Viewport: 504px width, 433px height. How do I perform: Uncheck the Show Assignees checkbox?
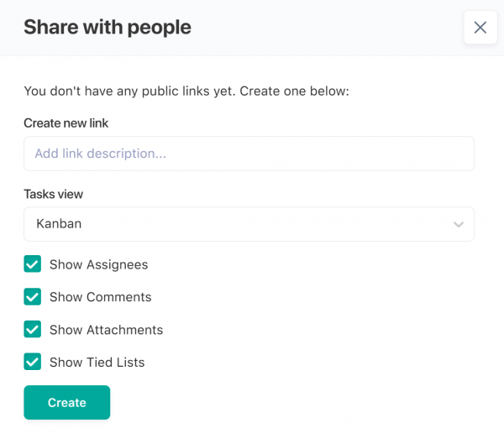[x=33, y=264]
